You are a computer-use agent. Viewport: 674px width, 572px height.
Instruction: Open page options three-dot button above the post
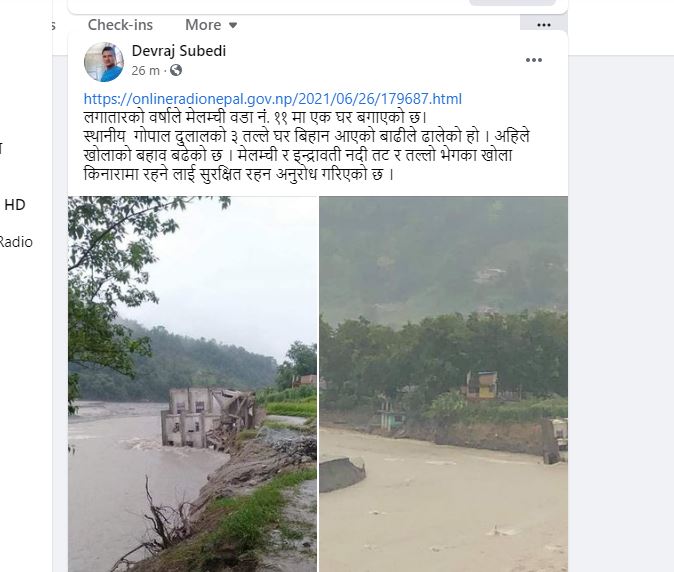tap(543, 25)
